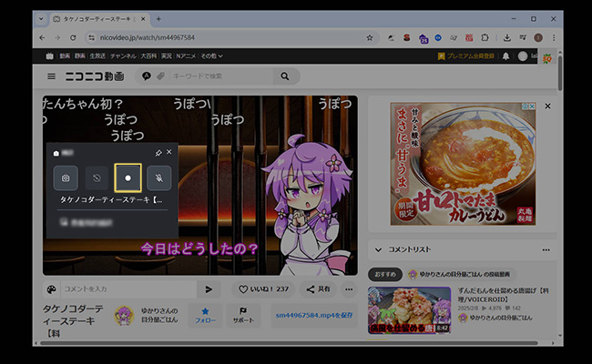Focus the コメントを入力 comment field
This screenshot has height=364, width=592.
128,289
